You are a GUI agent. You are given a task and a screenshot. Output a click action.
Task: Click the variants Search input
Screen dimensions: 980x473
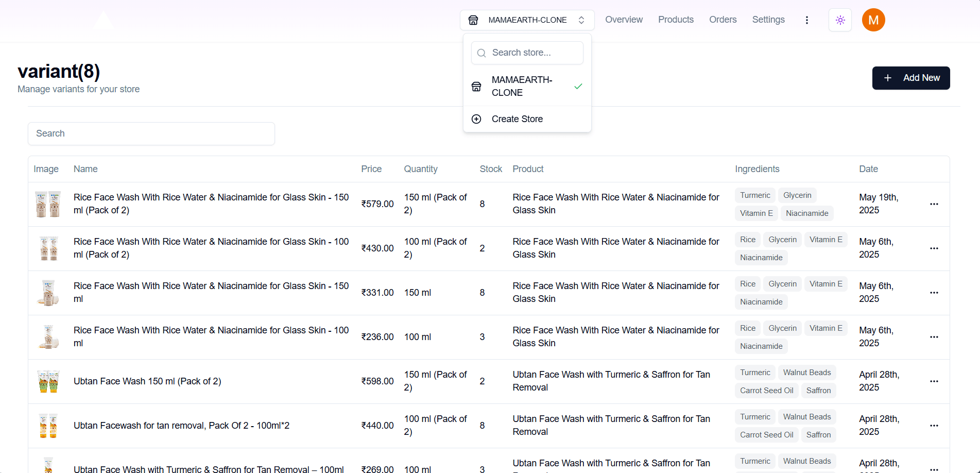[151, 133]
